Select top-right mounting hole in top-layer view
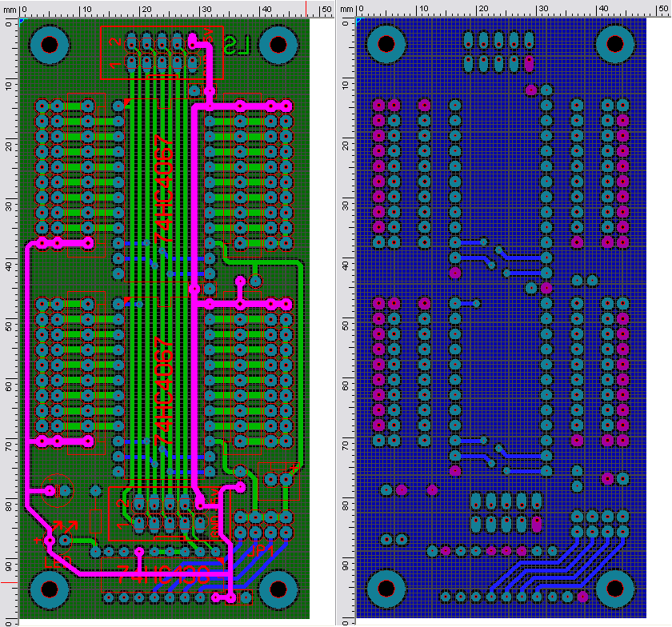Viewport: 672px width, 627px height. click(278, 45)
